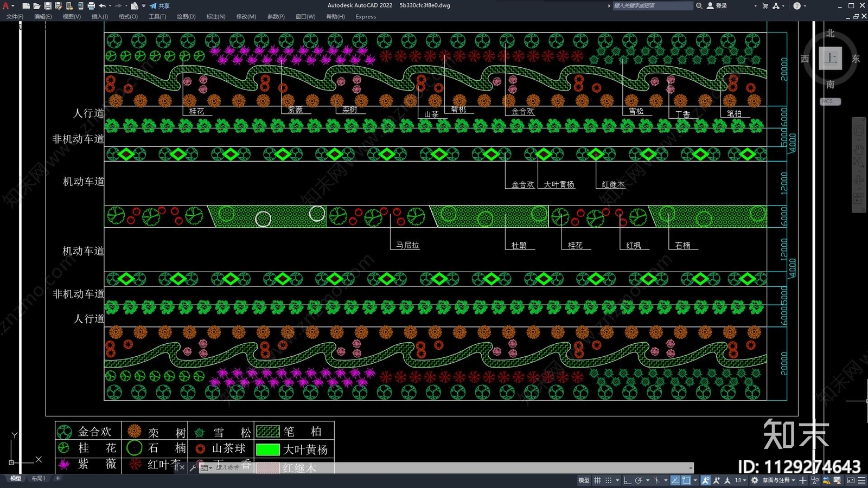Toggle snap mode dots icon
Screen dimensions: 868x488
(608, 480)
